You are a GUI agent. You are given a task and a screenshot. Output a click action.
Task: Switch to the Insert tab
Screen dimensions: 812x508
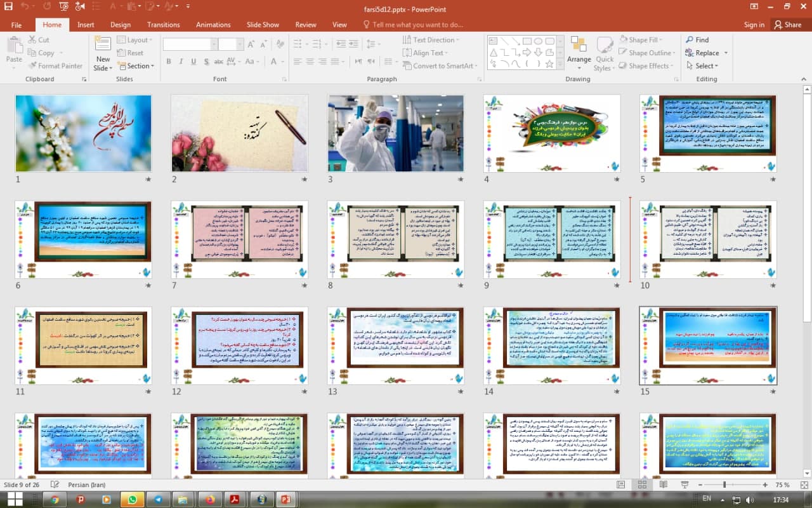coord(86,25)
